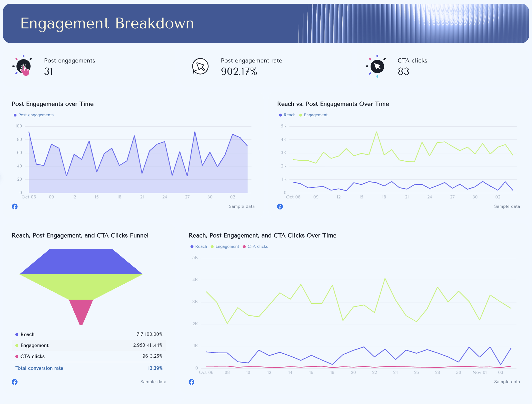Click the Facebook icon below the funnel chart
This screenshot has height=404, width=532.
pyautogui.click(x=15, y=382)
